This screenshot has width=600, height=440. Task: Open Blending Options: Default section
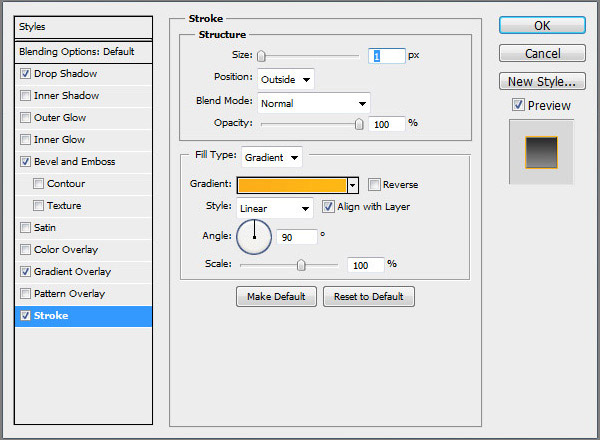(76, 51)
